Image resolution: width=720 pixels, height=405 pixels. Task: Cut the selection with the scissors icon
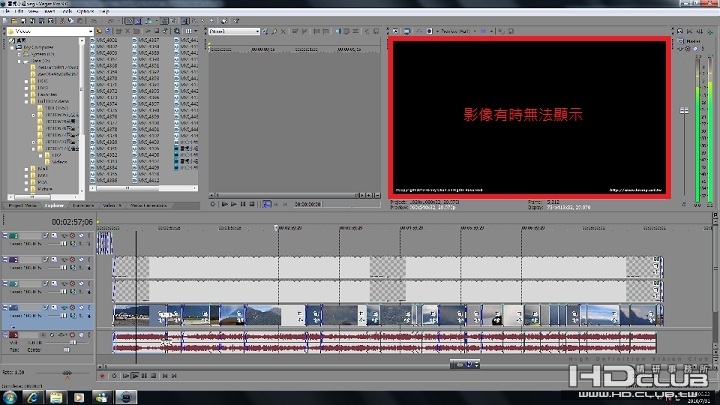pyautogui.click(x=62, y=21)
